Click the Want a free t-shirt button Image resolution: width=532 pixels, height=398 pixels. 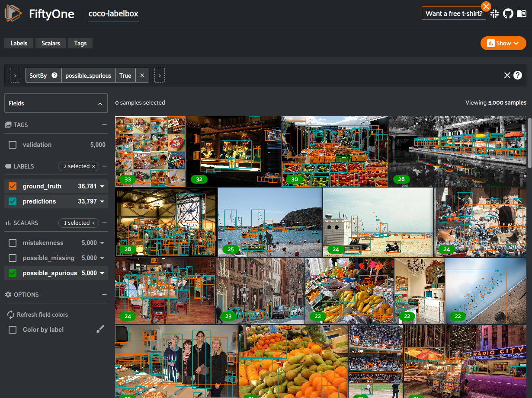click(x=454, y=13)
